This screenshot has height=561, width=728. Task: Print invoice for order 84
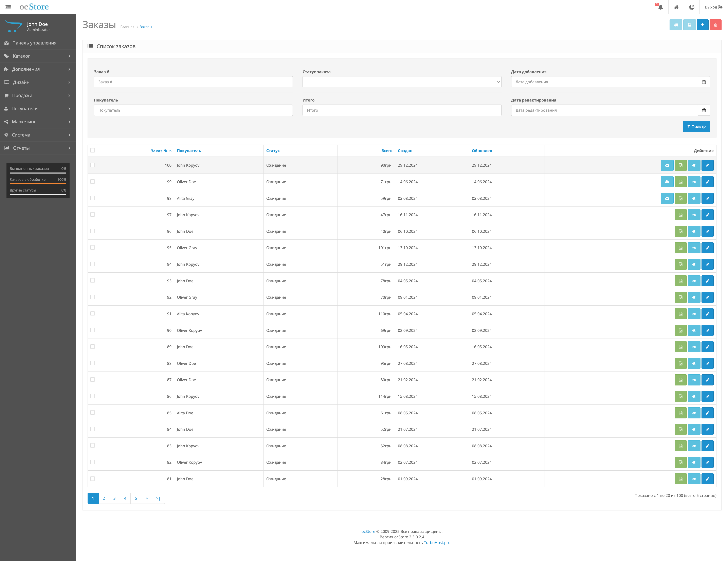680,429
